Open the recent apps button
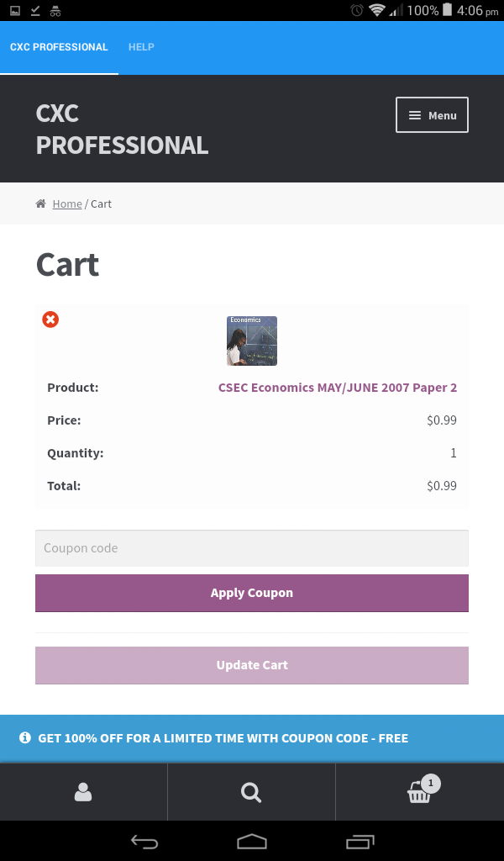This screenshot has height=861, width=504. [x=360, y=841]
